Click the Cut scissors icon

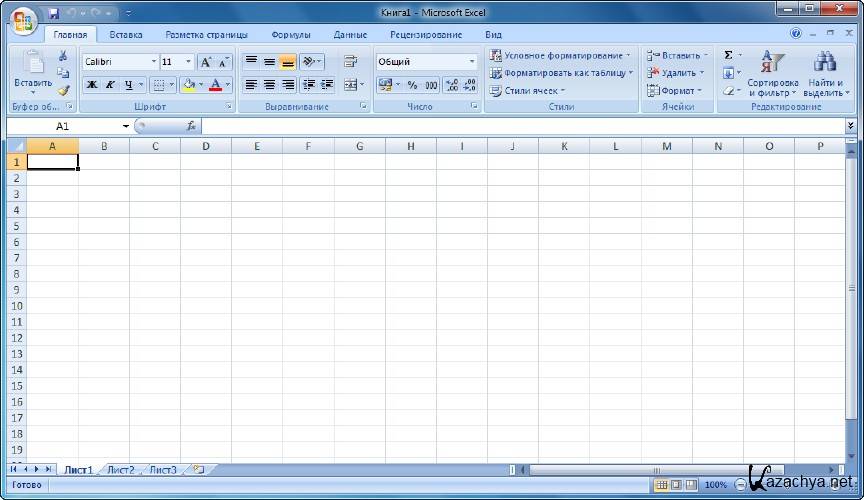tap(63, 56)
